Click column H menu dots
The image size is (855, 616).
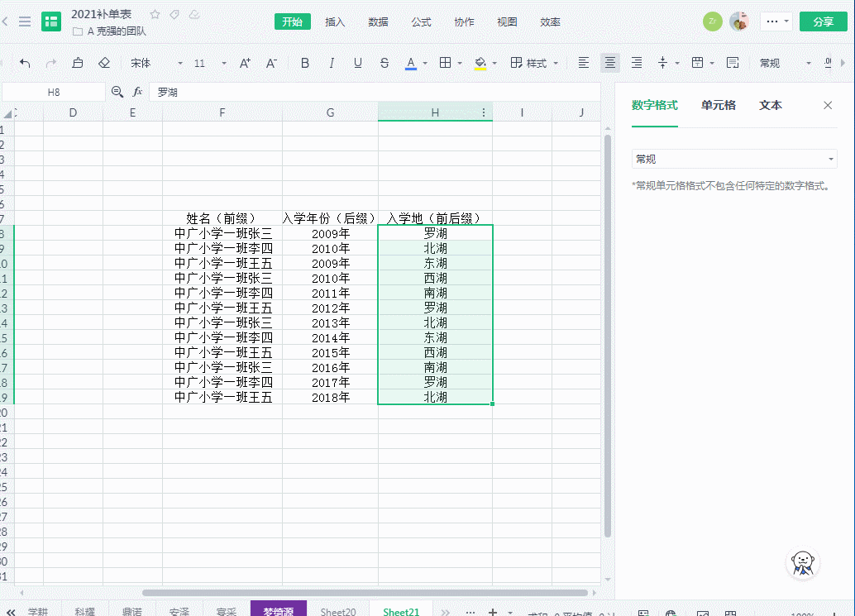(x=483, y=112)
